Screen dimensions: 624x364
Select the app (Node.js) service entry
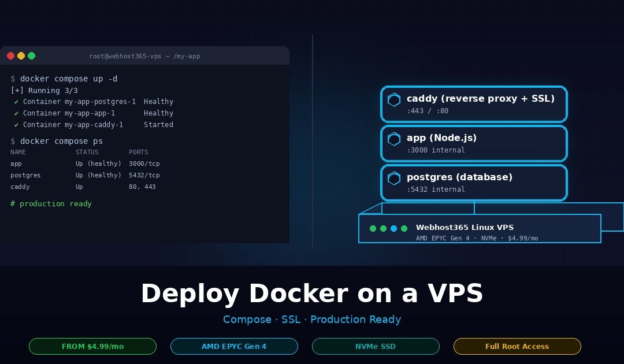(474, 143)
